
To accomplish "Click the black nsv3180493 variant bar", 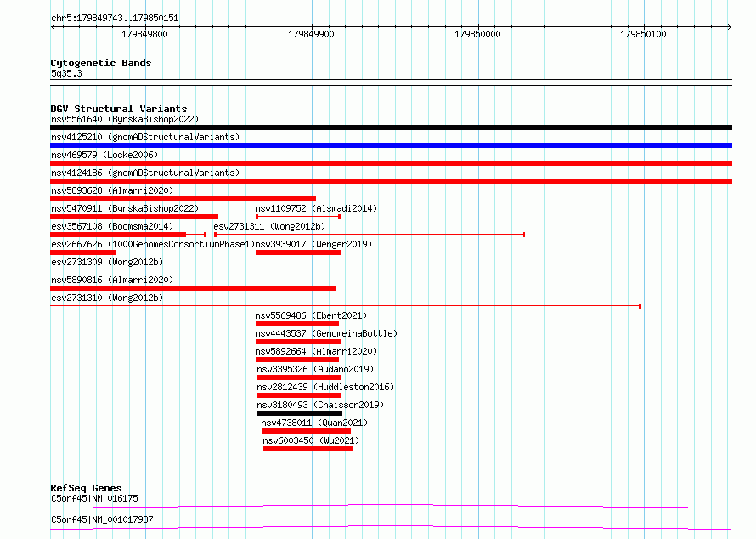I will point(300,413).
